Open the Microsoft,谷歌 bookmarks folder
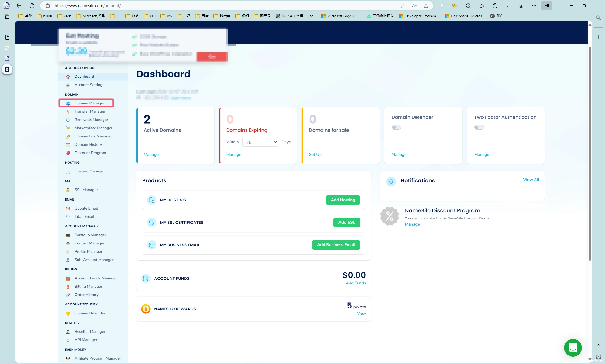Screen dimensions: 605x364 click(91, 16)
